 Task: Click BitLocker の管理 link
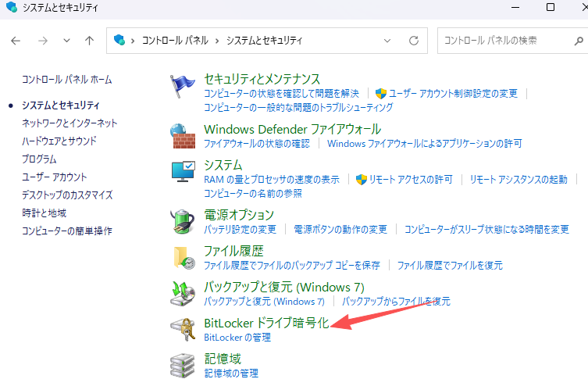(x=237, y=338)
